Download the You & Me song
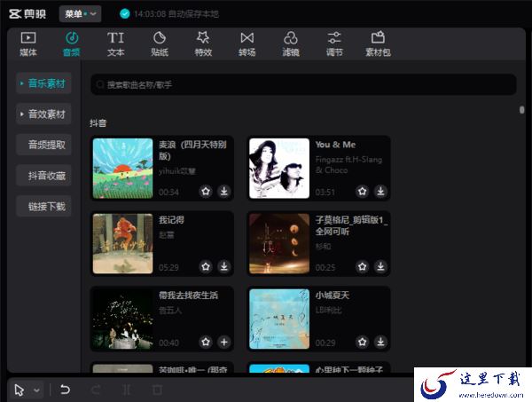 pyautogui.click(x=380, y=191)
